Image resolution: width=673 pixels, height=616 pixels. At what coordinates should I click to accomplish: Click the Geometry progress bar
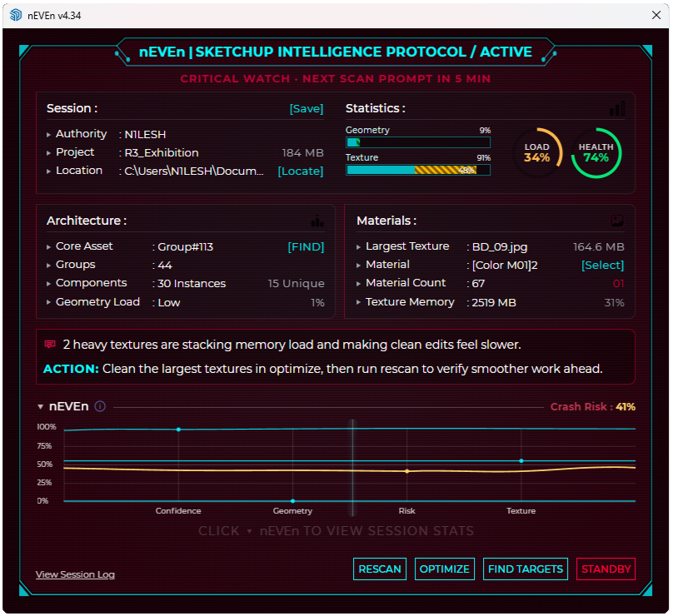(418, 142)
